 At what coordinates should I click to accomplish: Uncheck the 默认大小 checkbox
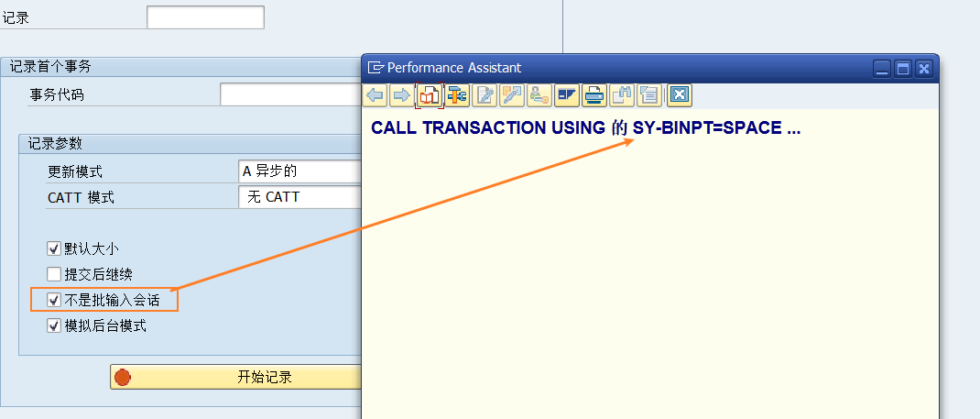54,248
